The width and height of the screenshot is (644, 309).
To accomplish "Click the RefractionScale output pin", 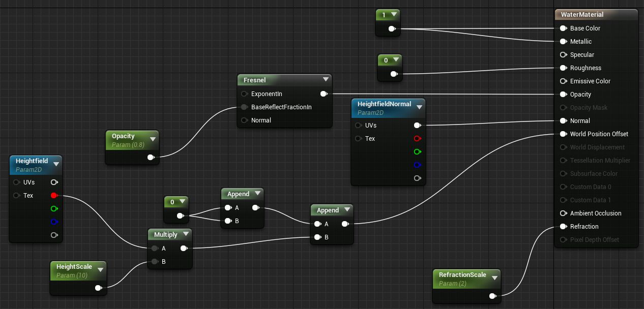I will (x=492, y=296).
